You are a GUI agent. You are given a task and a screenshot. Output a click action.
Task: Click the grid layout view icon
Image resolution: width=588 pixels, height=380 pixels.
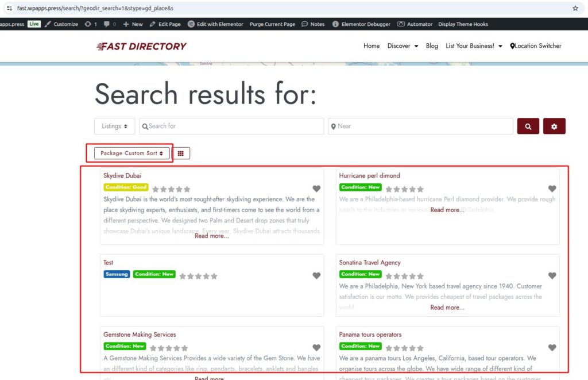[x=181, y=153]
